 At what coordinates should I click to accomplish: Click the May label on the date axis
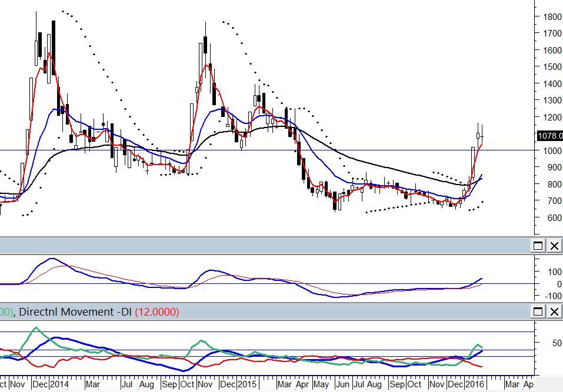[x=321, y=384]
